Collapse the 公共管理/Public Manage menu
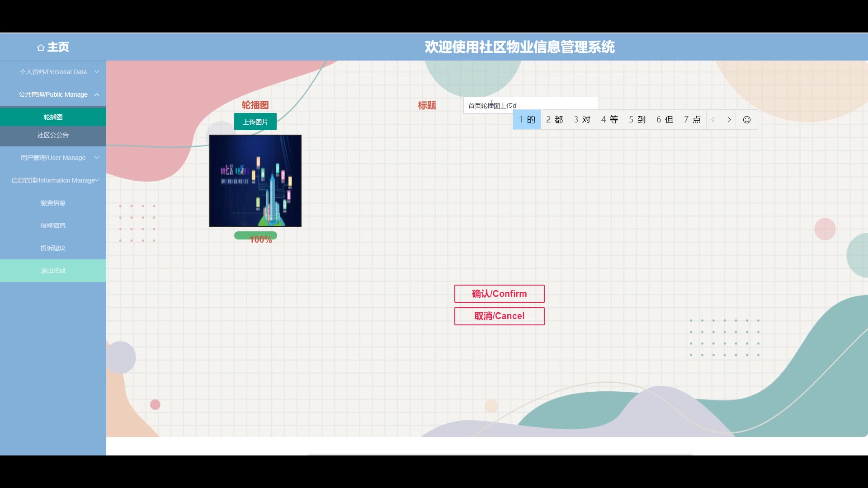 coord(53,94)
